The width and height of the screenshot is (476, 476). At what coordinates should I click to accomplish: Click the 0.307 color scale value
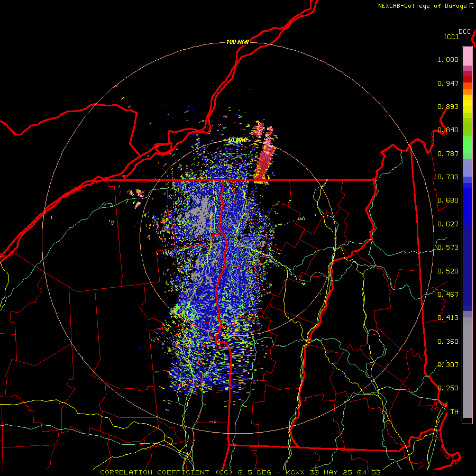coord(448,364)
